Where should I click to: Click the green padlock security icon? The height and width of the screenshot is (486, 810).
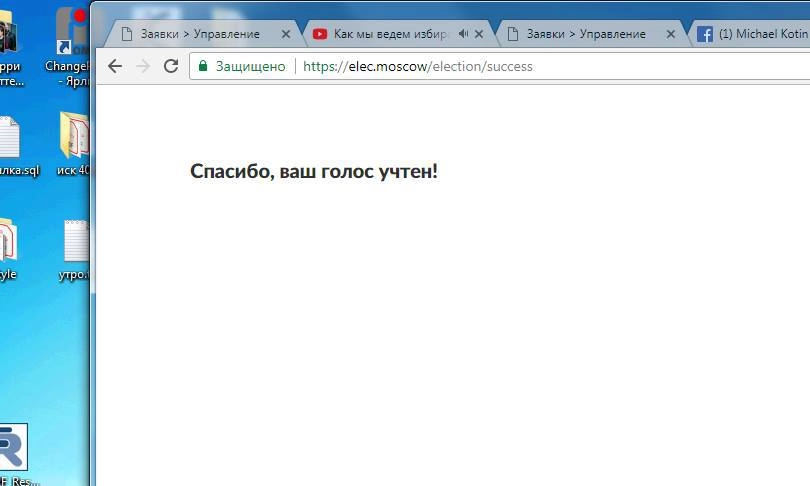pos(203,66)
